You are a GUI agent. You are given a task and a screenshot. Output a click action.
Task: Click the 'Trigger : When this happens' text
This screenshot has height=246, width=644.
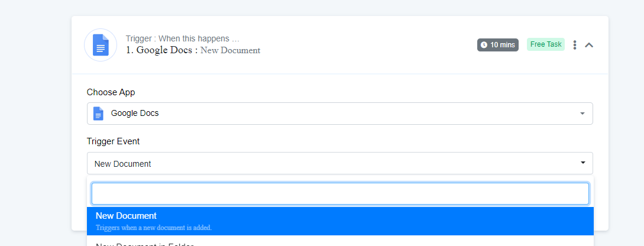(x=182, y=38)
